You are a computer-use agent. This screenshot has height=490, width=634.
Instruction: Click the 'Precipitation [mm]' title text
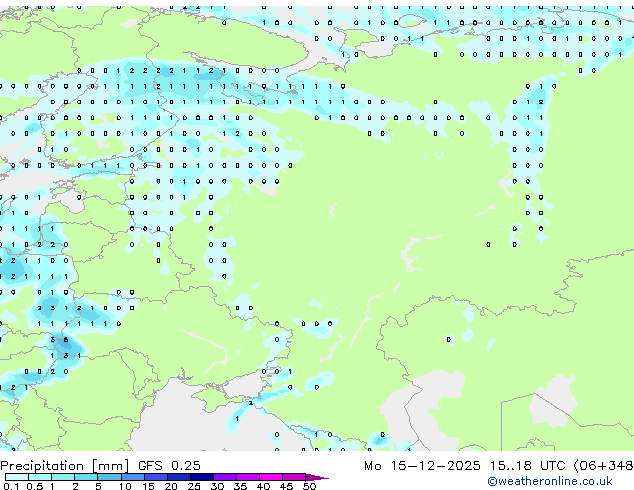point(65,466)
